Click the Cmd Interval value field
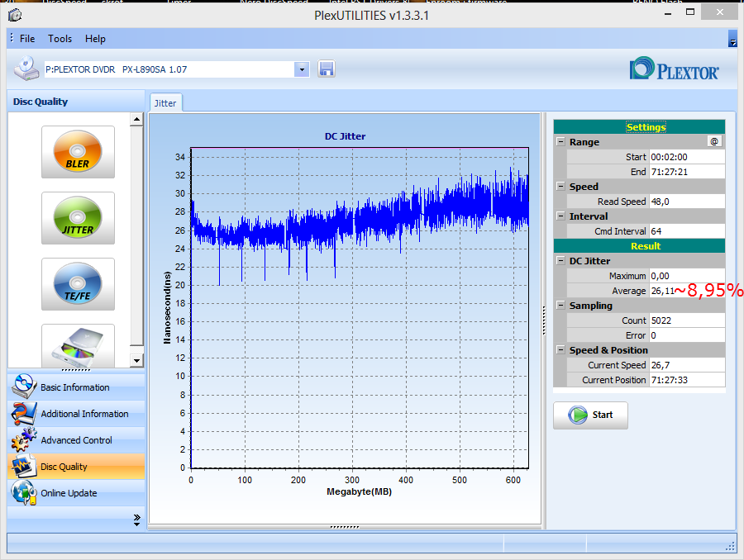Image resolution: width=744 pixels, height=560 pixels. pos(687,231)
